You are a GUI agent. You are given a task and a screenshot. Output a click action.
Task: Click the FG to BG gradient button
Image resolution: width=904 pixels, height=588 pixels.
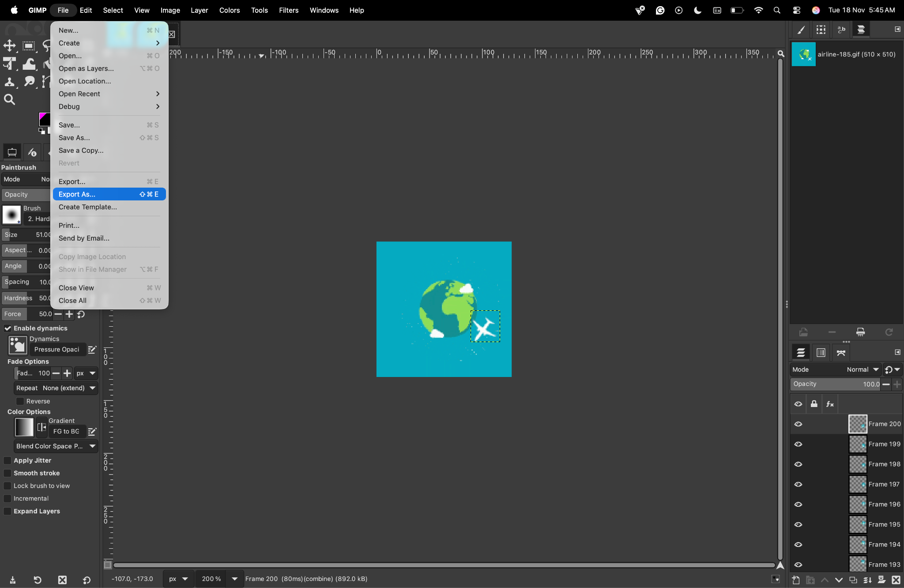coord(67,431)
